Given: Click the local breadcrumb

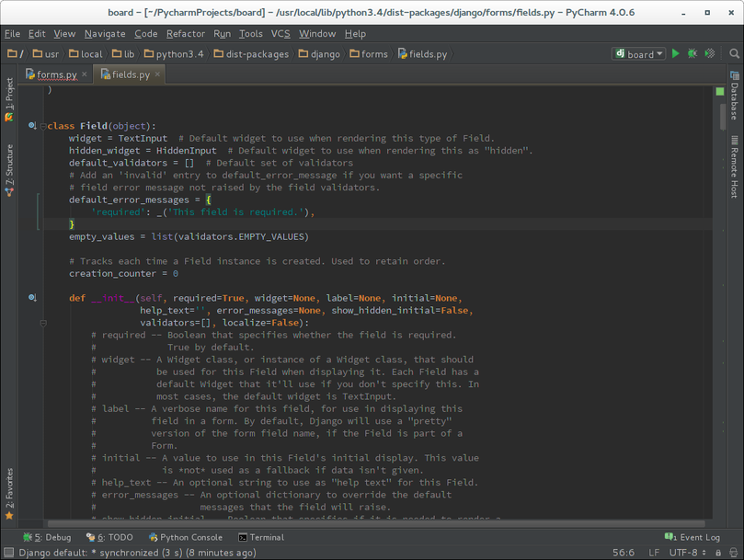Looking at the screenshot, I should click(x=86, y=53).
